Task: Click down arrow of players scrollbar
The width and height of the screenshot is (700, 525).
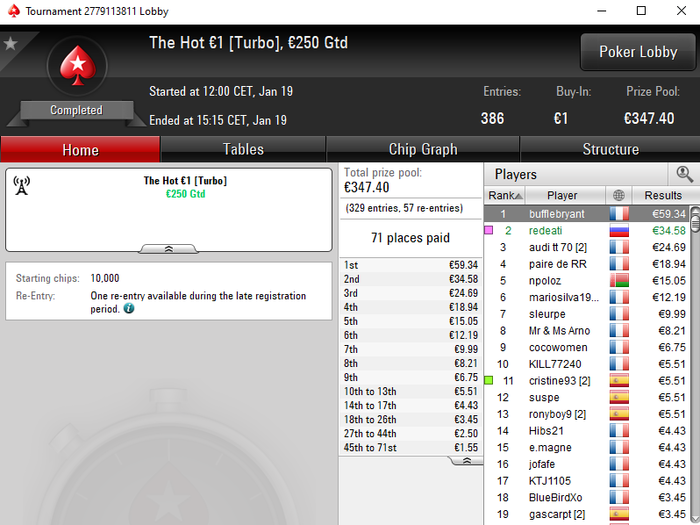Action: pyautogui.click(x=695, y=518)
